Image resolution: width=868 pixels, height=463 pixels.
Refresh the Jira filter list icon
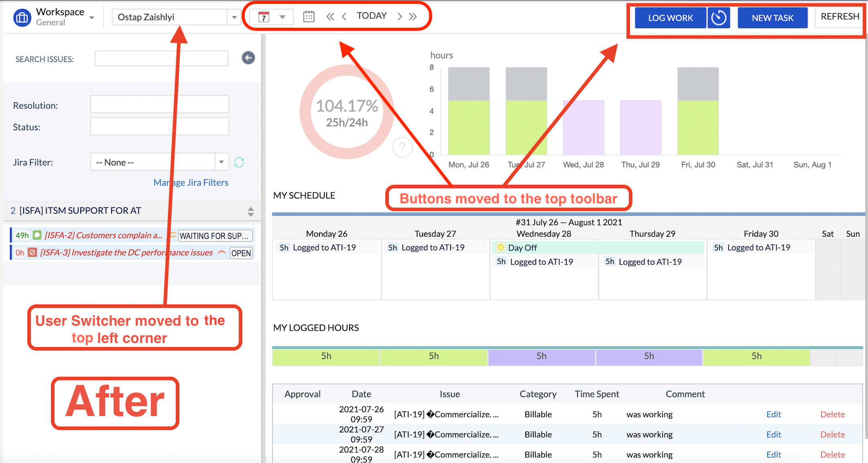click(239, 162)
